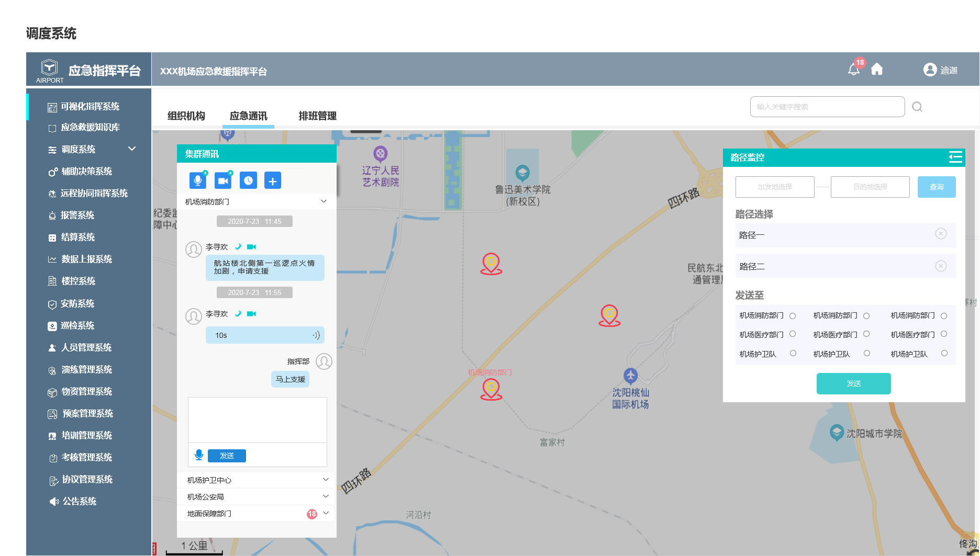Viewport: 980px width, 556px height.
Task: Open 演练管理系统 menu item
Action: [80, 369]
